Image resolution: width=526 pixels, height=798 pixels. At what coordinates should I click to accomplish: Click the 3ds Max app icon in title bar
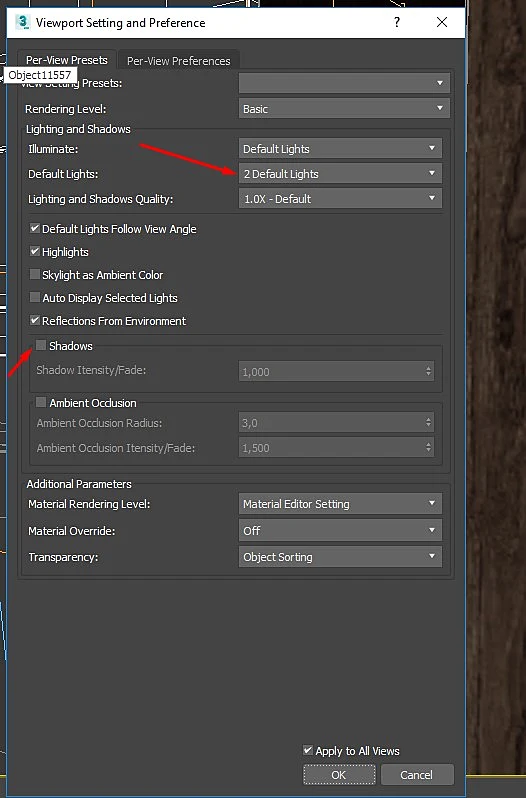click(22, 22)
